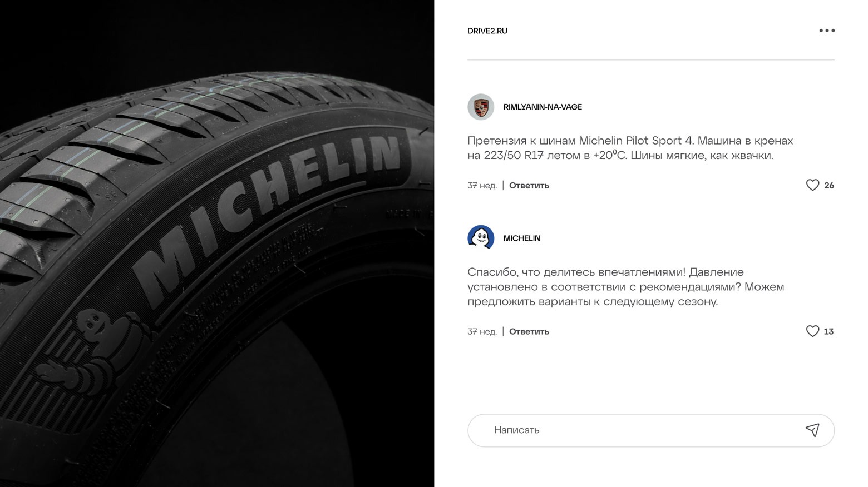Viewport: 868px width, 487px height.
Task: Like MICHELIN's reply via its heart
Action: pos(812,331)
